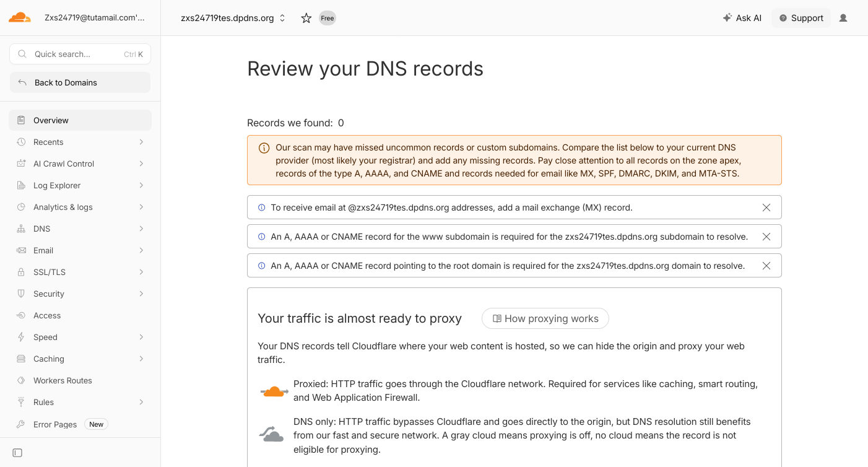Open the Overview menu item
The width and height of the screenshot is (868, 467).
click(x=80, y=120)
